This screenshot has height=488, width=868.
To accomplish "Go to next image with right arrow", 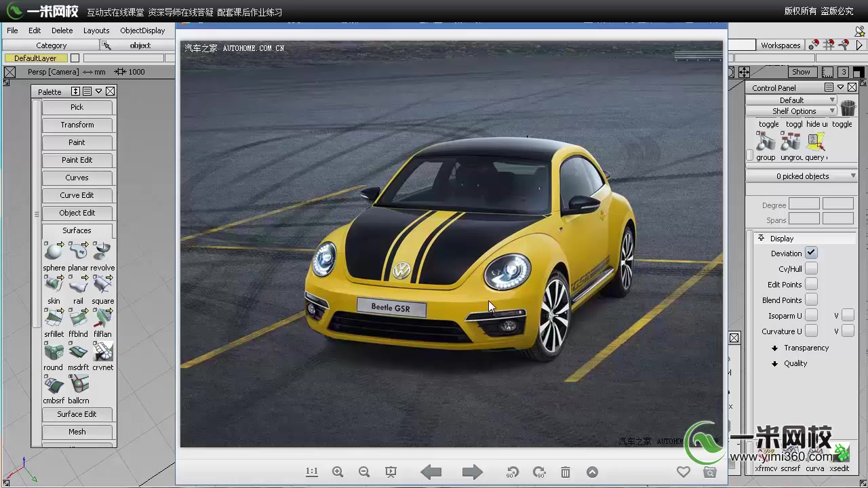I will pos(472,472).
